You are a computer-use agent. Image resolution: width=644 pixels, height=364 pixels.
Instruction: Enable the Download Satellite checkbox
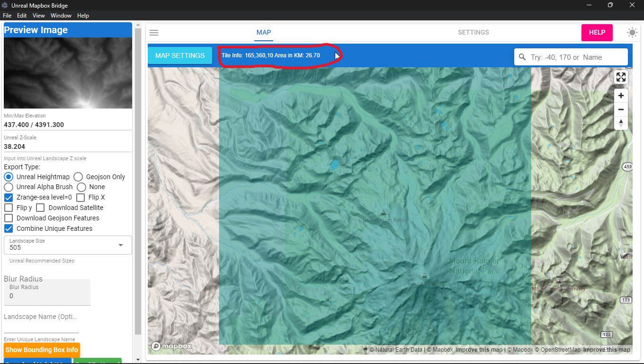coord(41,208)
